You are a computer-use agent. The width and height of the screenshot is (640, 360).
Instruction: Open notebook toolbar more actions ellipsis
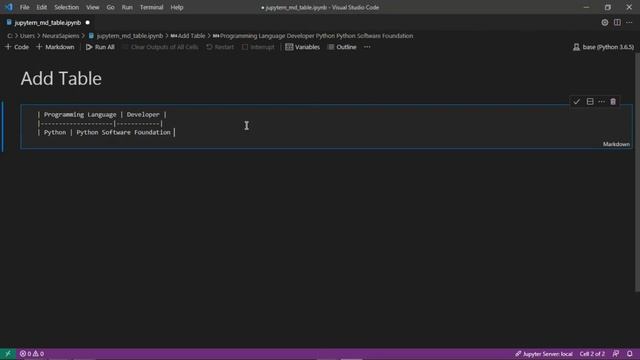[367, 47]
